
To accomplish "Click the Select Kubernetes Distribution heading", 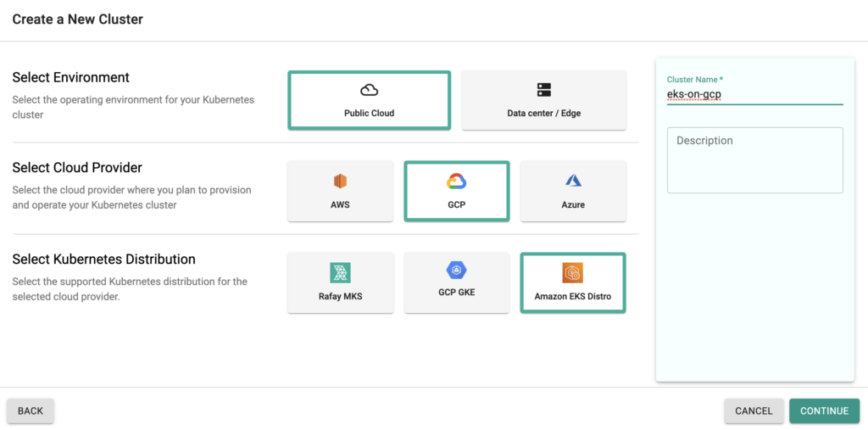I will pos(103,259).
